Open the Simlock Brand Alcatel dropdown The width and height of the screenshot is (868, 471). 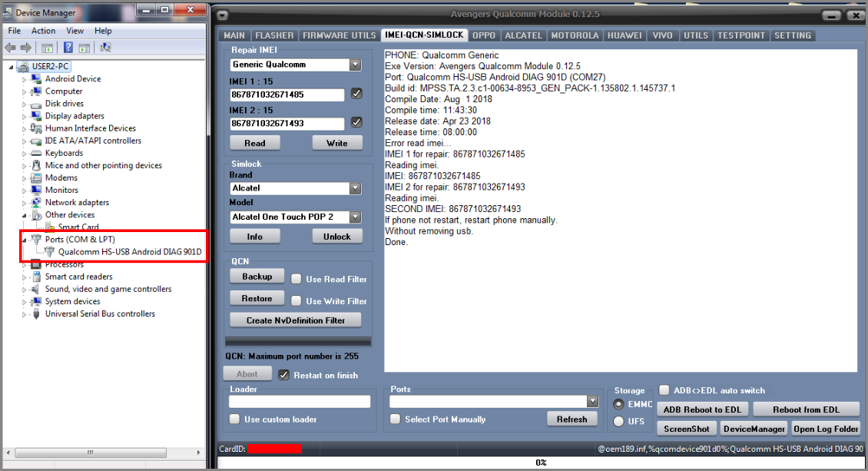pos(355,188)
